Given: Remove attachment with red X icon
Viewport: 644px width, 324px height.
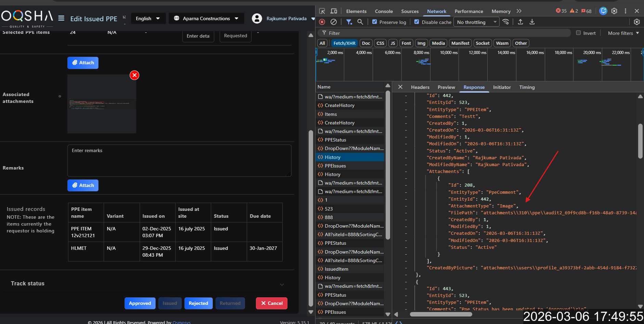Looking at the screenshot, I should (x=134, y=75).
